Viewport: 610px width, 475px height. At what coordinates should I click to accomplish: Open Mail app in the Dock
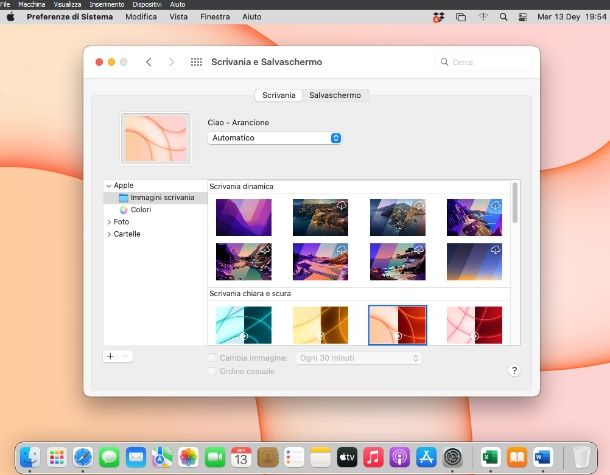point(136,457)
